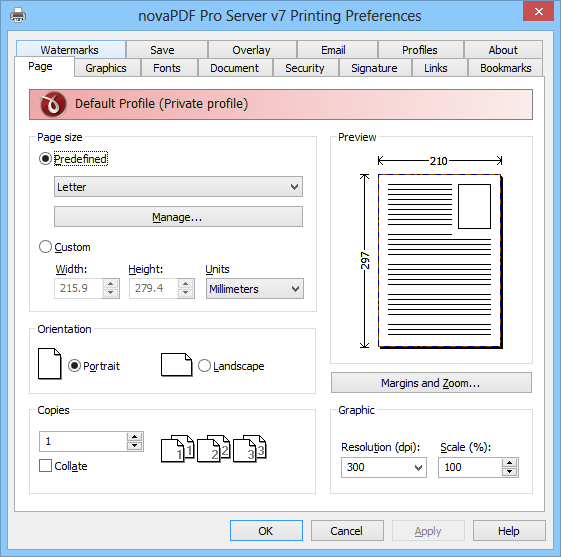This screenshot has height=557, width=561.
Task: Confirm with the OK button
Action: pos(266,531)
